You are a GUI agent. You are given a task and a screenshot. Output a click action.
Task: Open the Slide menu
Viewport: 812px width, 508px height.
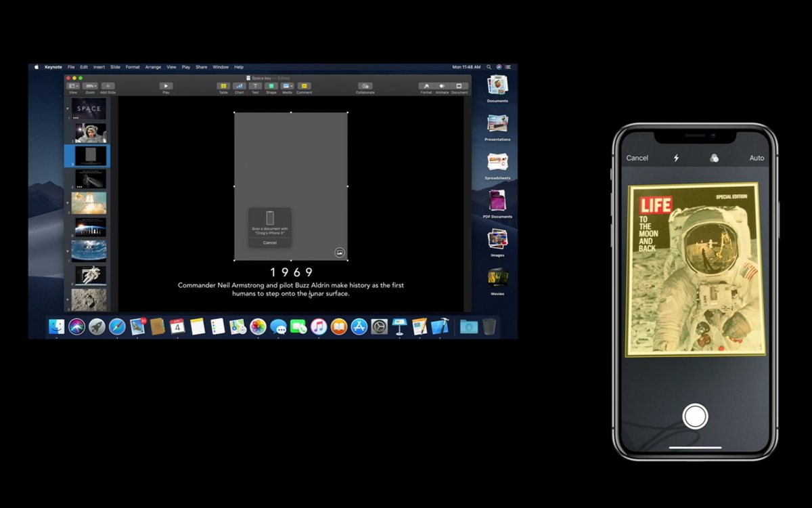pos(116,67)
